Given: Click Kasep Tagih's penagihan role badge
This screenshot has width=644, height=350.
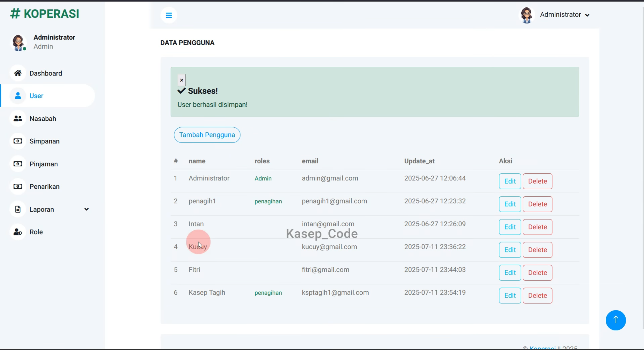Looking at the screenshot, I should tap(268, 293).
